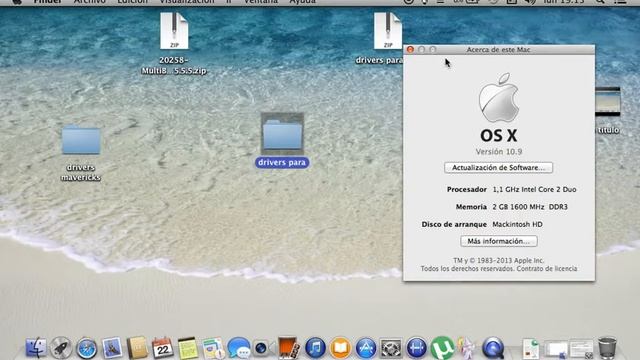
Task: Open Safari compass icon in dock
Action: [87, 348]
